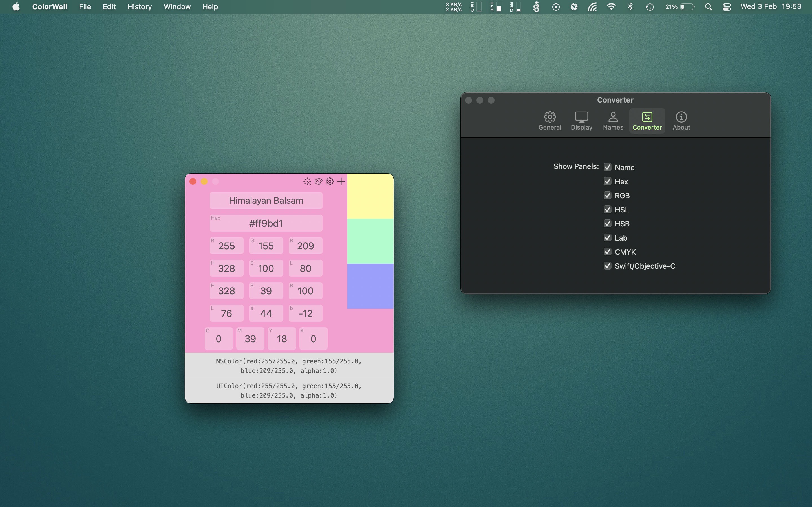Click the Hex value input field

click(265, 223)
